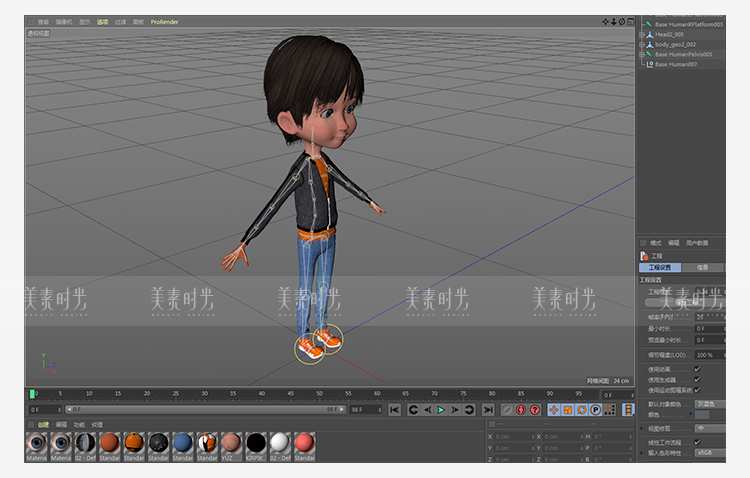This screenshot has width=750, height=478.
Task: Click 98 F end frame field
Action: (x=366, y=410)
